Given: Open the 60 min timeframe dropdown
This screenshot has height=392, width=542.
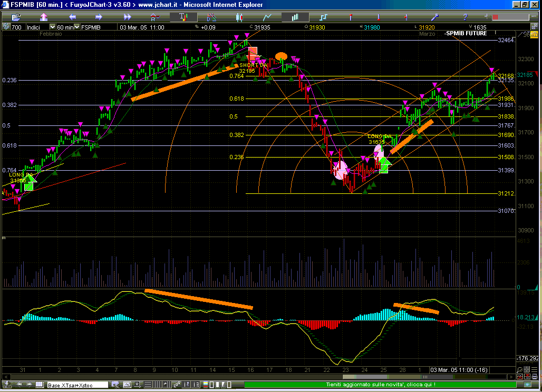Looking at the screenshot, I should 77,27.
